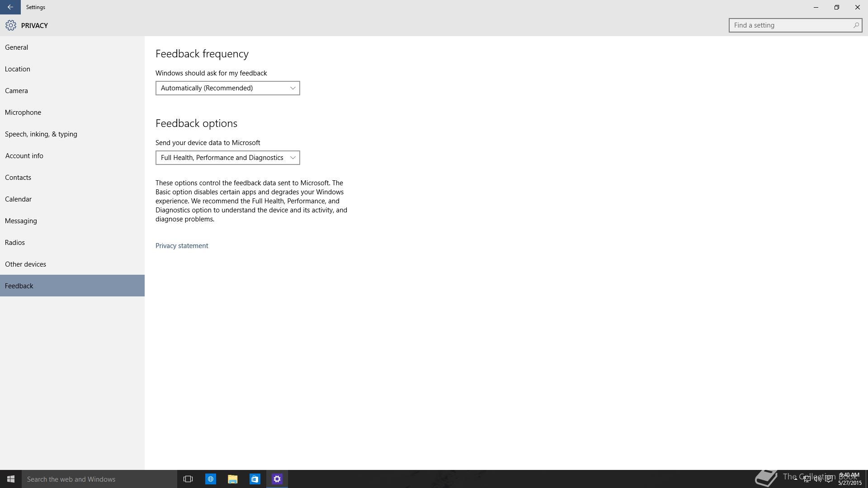Open Task View from the taskbar
The height and width of the screenshot is (488, 868).
point(188,479)
